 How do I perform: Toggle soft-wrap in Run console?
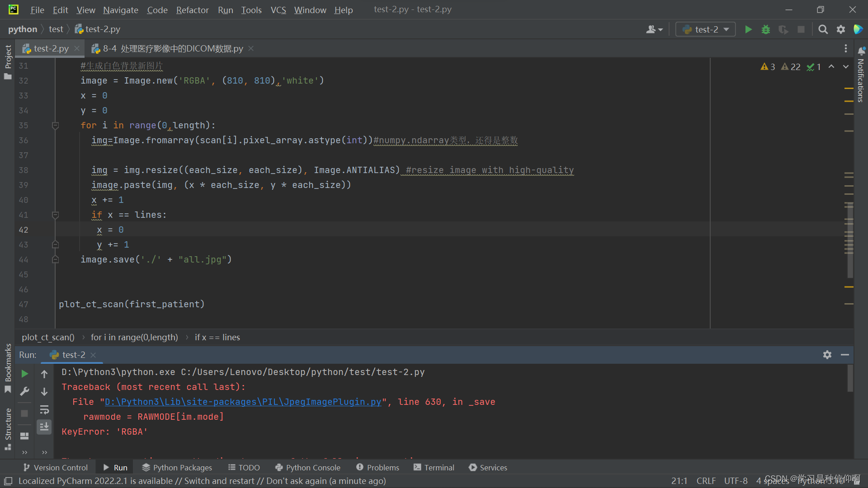(x=44, y=409)
